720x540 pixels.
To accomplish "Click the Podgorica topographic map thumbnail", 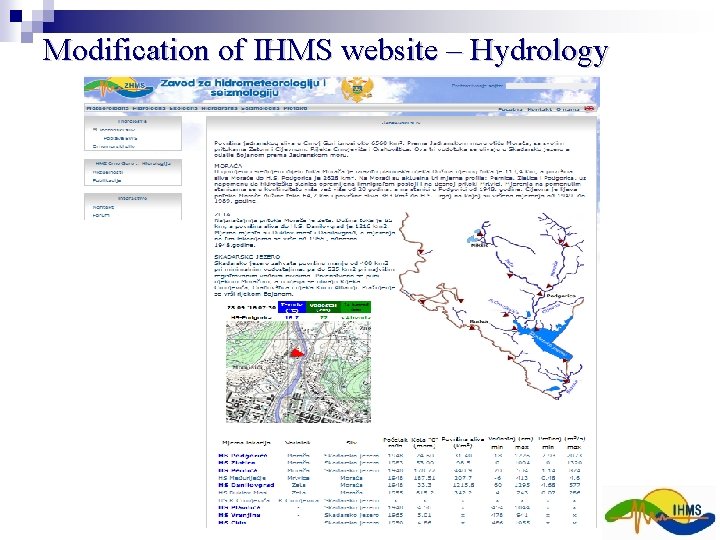I will click(298, 371).
